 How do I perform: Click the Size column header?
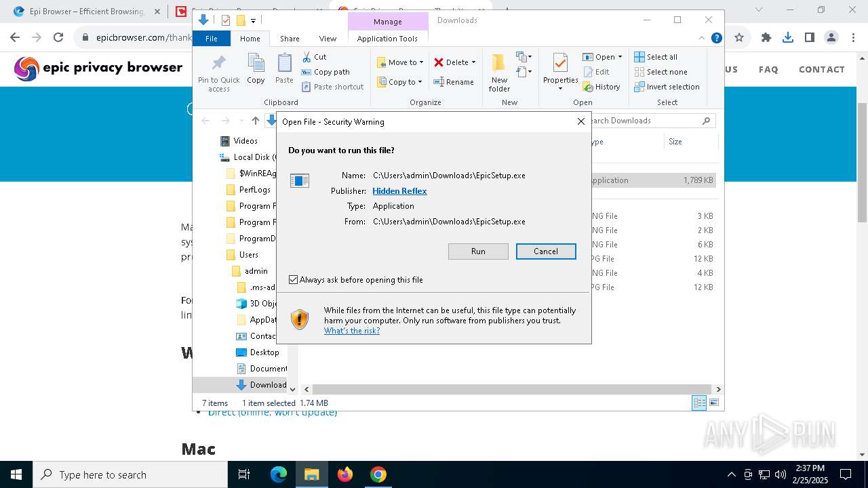[690, 142]
